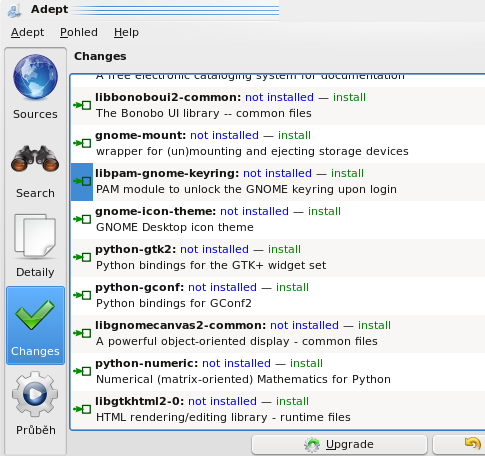Click the Adept app icon in title bar
The width and height of the screenshot is (485, 456).
15,10
